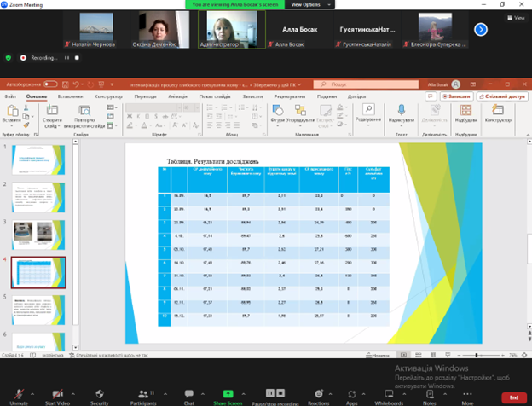Viewport: 532px width, 406px height.
Task: Expand the arrow beside Chat
Action: click(203, 394)
